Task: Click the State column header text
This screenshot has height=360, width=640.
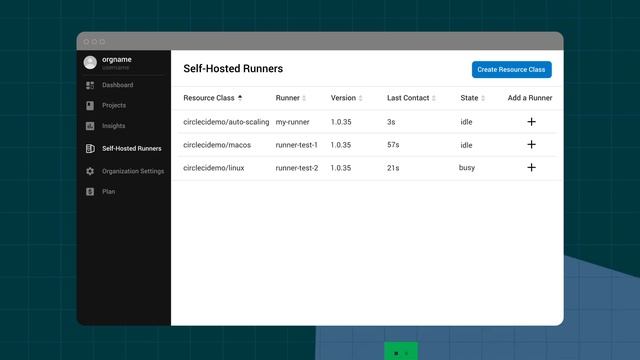Action: 469,98
